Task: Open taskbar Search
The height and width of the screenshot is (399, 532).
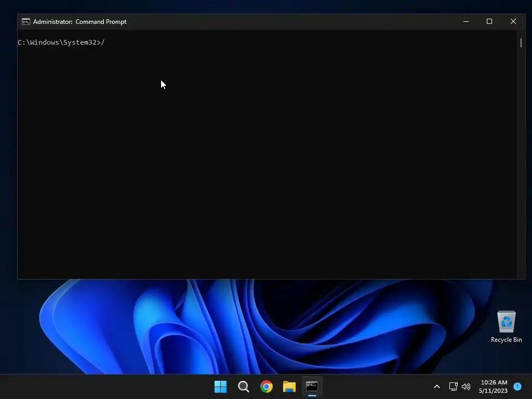Action: coord(243,387)
